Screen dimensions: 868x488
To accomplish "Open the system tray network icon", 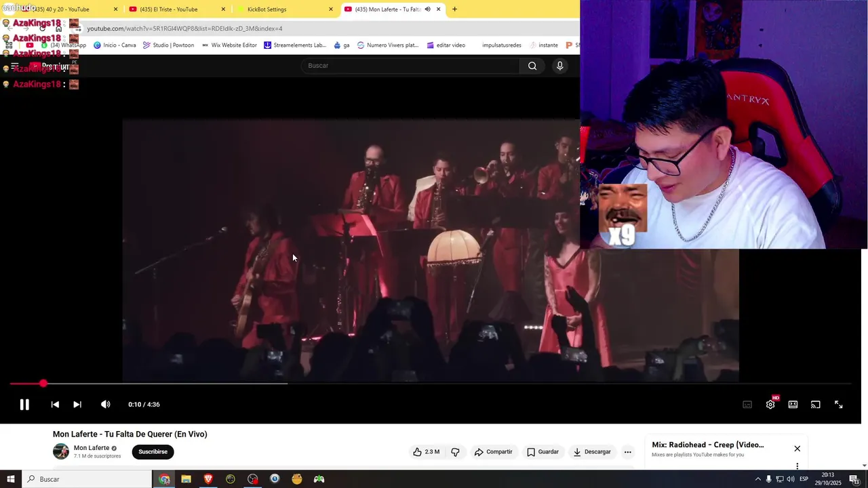I will pyautogui.click(x=779, y=479).
